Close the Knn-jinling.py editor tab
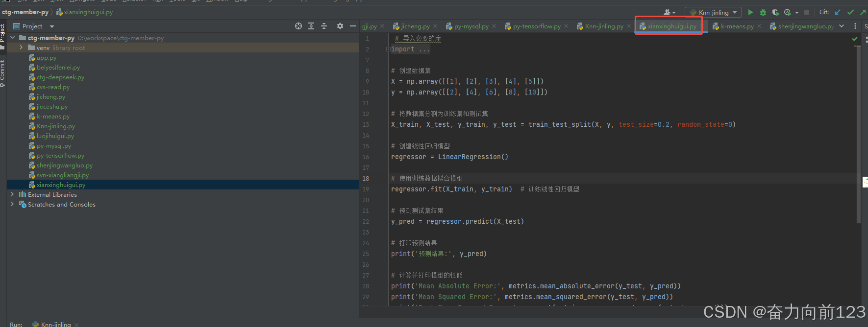Image resolution: width=868 pixels, height=327 pixels. pos(629,26)
